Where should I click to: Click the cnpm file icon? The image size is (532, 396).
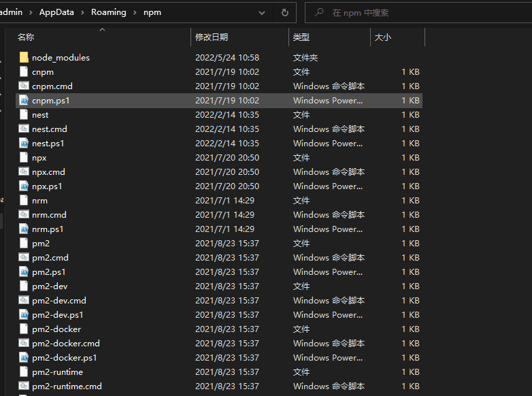(24, 71)
